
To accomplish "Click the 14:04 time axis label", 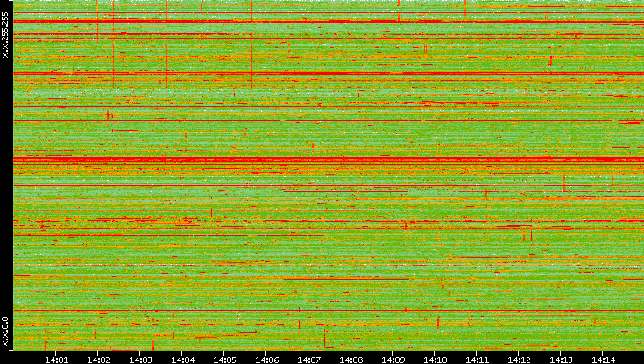I will pos(182,360).
